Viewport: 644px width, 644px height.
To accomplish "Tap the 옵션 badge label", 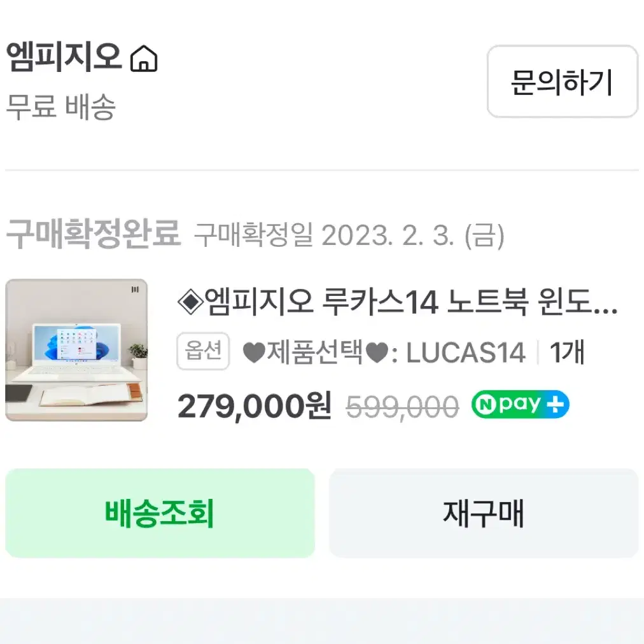I will (x=203, y=351).
